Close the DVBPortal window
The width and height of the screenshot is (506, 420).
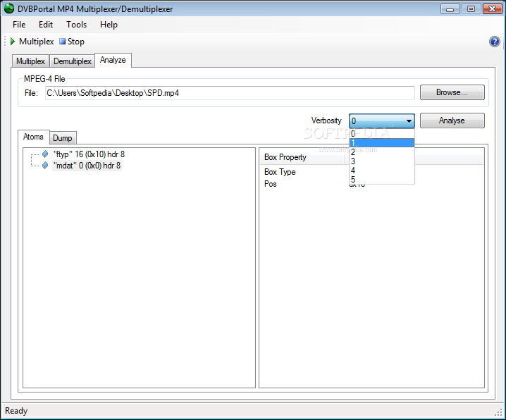[492, 9]
